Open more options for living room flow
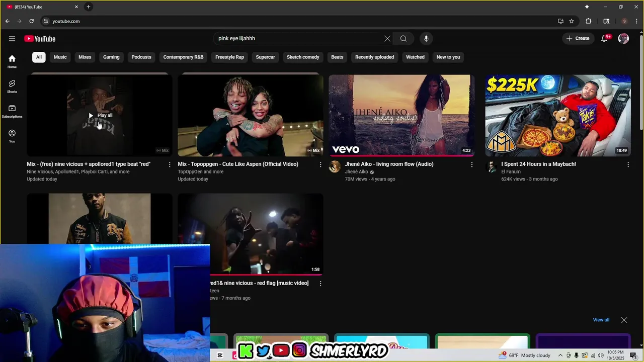This screenshot has width=644, height=362. coord(472,164)
